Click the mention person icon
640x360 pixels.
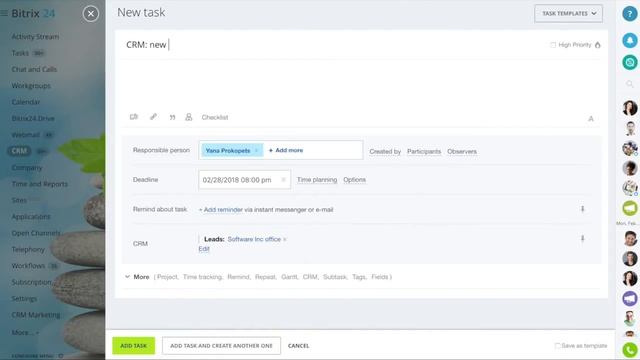(x=189, y=117)
